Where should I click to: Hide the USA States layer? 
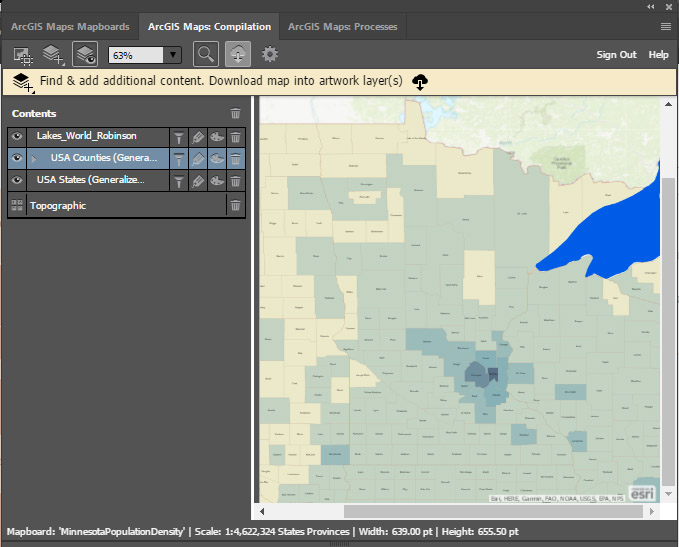click(x=17, y=180)
